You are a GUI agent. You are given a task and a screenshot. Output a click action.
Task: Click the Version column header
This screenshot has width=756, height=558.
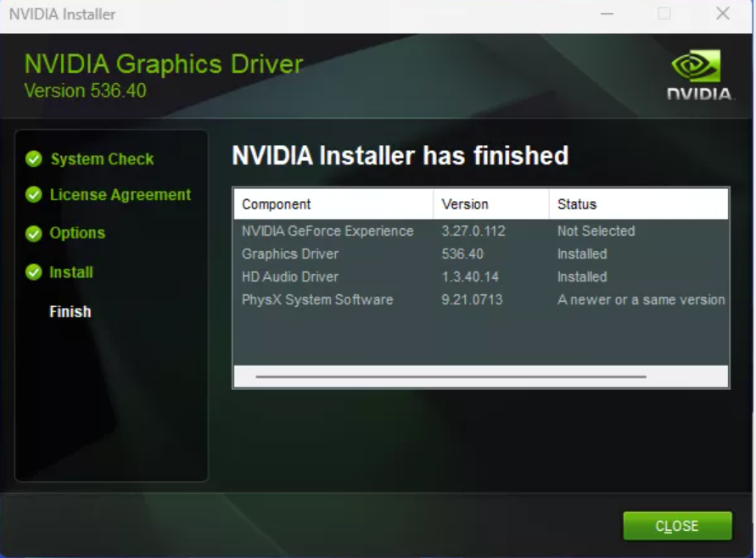point(465,204)
